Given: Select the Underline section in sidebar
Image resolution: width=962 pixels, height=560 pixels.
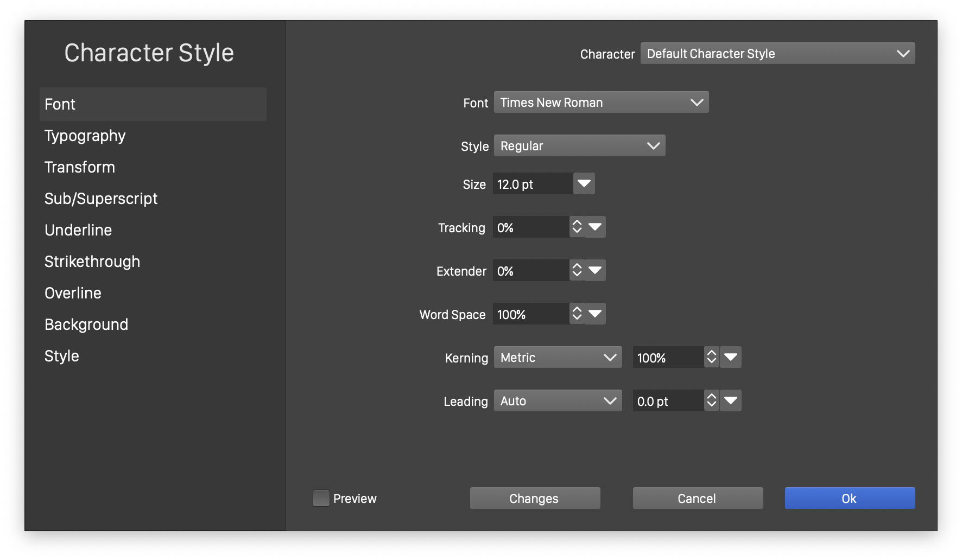Looking at the screenshot, I should point(78,230).
